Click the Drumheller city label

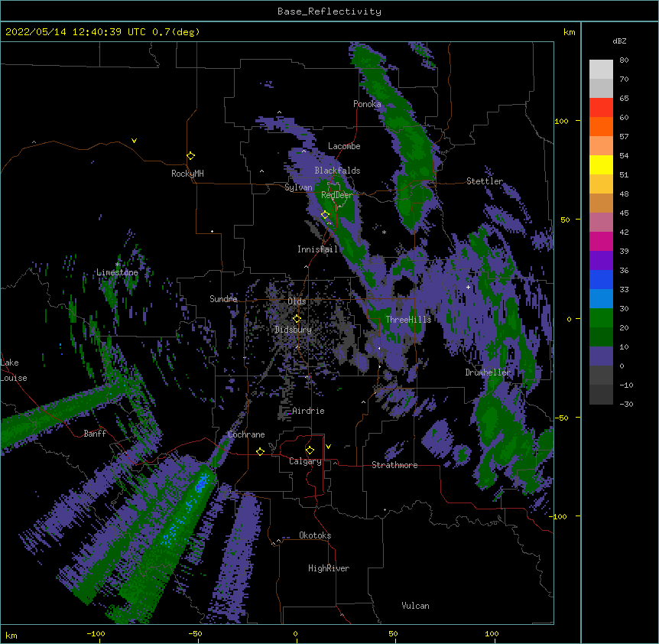tap(488, 372)
